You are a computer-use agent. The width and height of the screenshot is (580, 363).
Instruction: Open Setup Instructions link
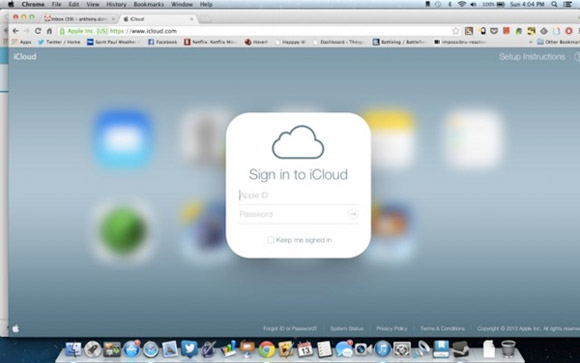(x=532, y=57)
